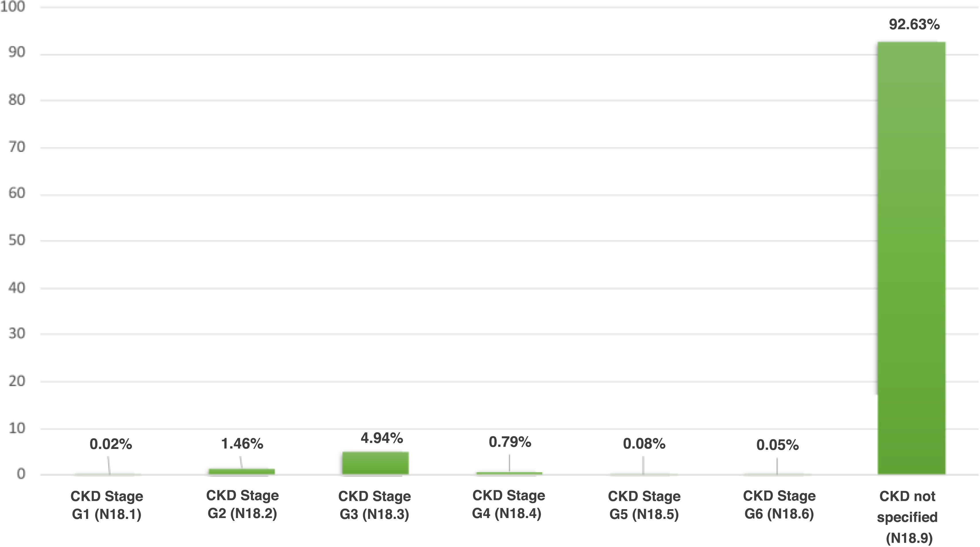
Task: Click the 20 tick label on the y-axis
Action: [x=17, y=381]
